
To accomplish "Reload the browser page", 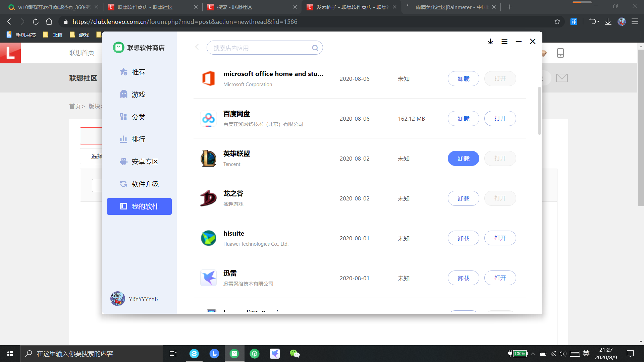I will 36,22.
